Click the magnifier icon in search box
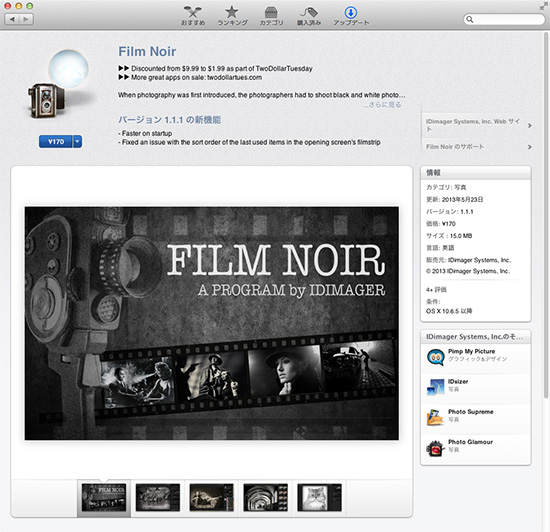The height and width of the screenshot is (532, 550). (470, 19)
